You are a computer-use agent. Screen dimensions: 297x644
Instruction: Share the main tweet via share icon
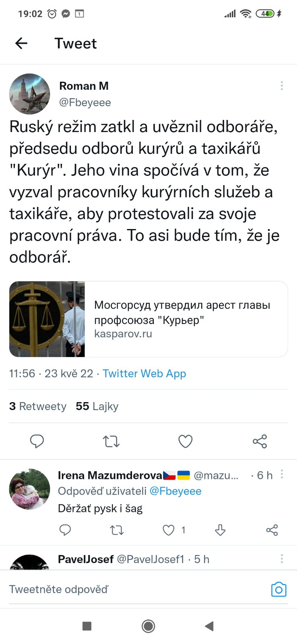pyautogui.click(x=260, y=441)
